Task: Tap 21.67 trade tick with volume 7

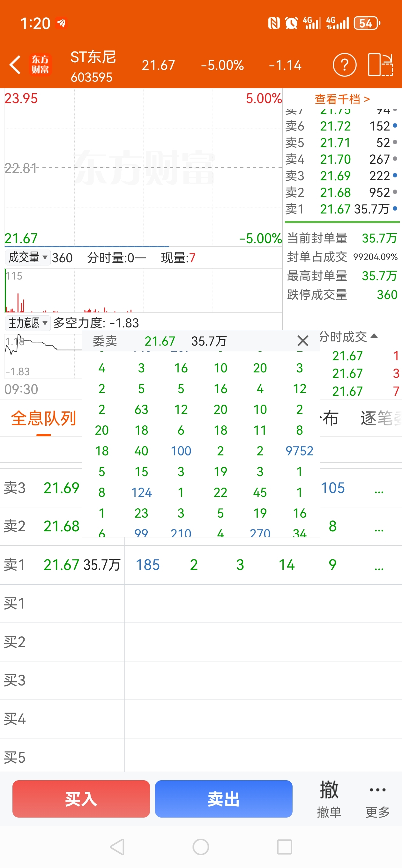Action: tap(366, 391)
